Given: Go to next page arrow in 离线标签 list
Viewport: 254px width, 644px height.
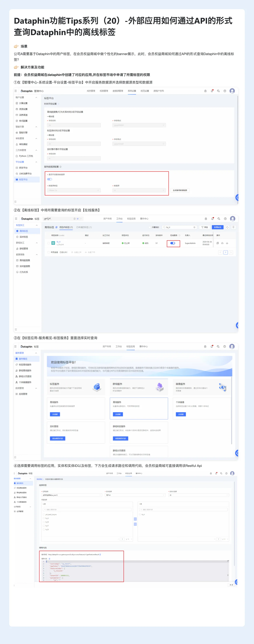Looking at the screenshot, I should 231,252.
